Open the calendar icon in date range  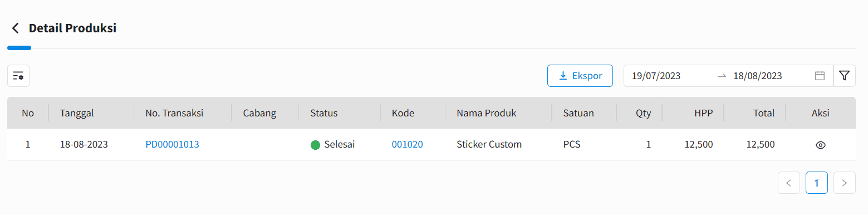click(x=820, y=76)
